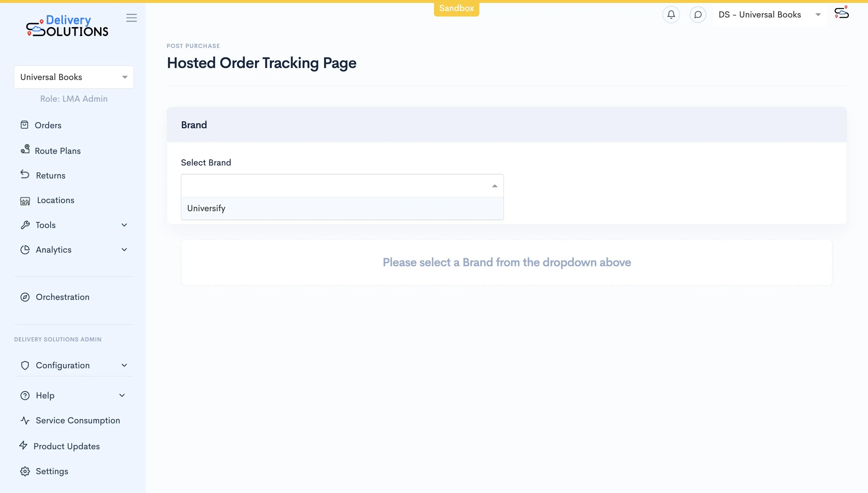868x493 pixels.
Task: Open notifications bell icon
Action: click(x=671, y=15)
